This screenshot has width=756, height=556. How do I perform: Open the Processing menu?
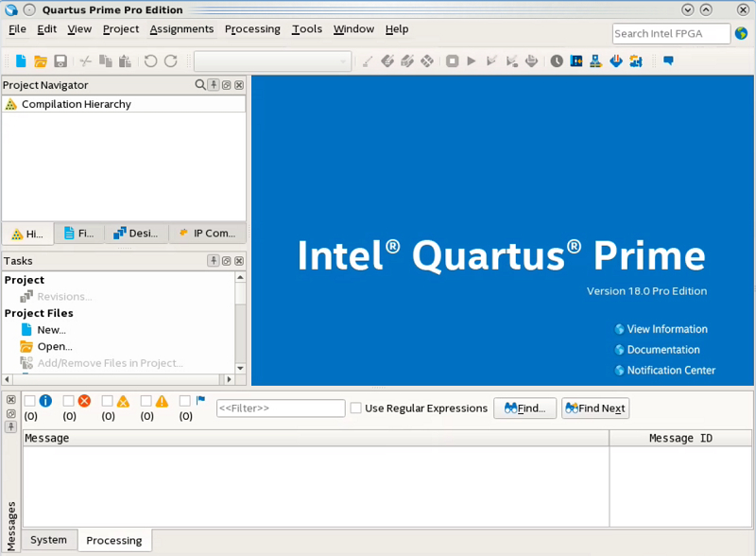pos(252,29)
